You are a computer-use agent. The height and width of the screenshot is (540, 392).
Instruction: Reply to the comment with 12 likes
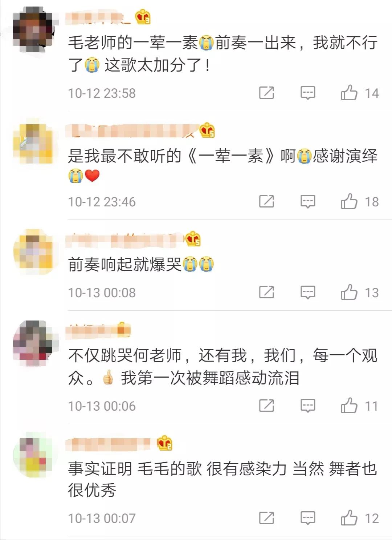coord(308,518)
